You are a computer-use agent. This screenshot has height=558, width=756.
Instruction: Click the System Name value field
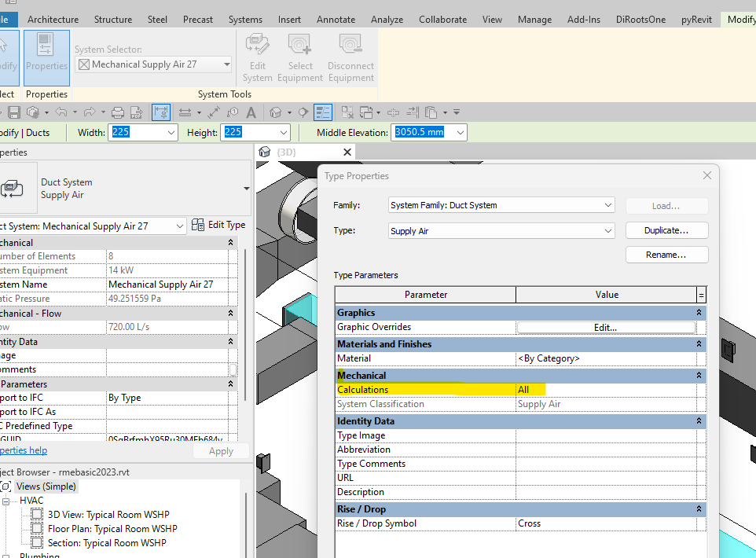pos(167,285)
